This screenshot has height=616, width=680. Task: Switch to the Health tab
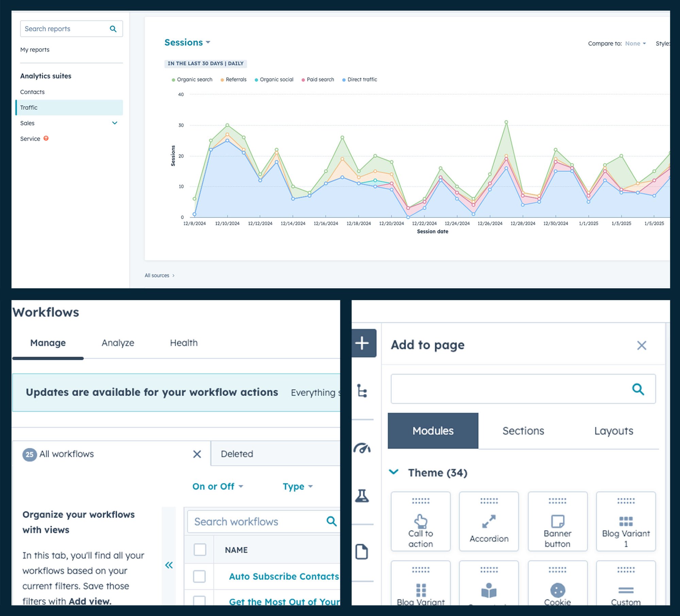pyautogui.click(x=184, y=343)
